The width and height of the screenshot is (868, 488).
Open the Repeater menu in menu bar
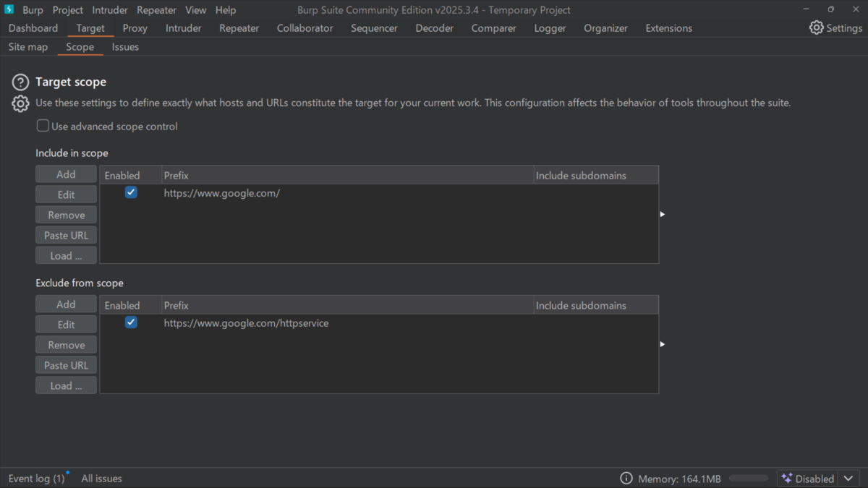[x=156, y=10]
